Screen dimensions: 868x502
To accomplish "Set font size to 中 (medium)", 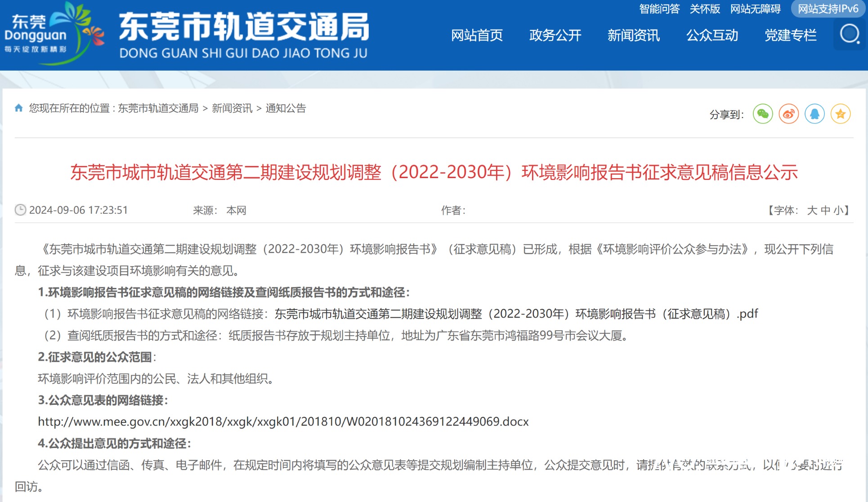I will click(825, 211).
